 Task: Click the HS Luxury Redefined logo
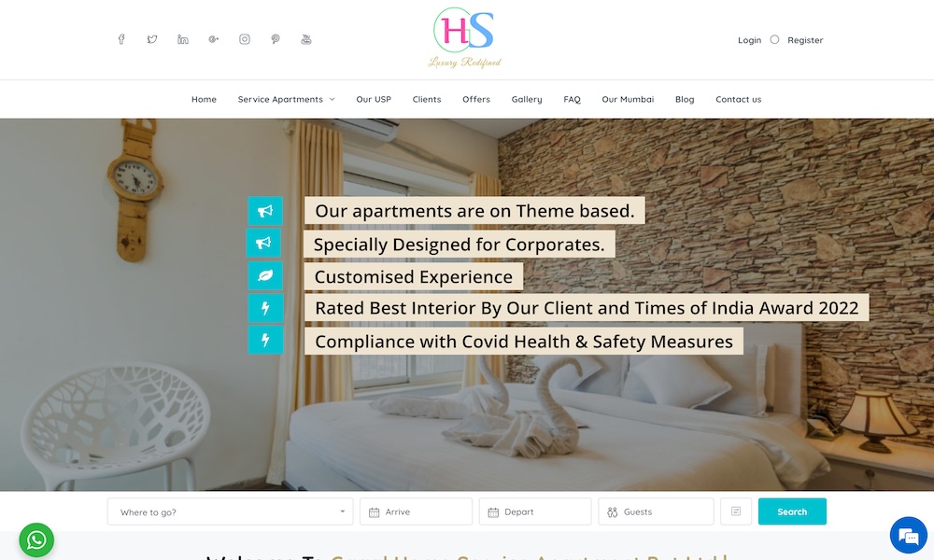pyautogui.click(x=464, y=37)
